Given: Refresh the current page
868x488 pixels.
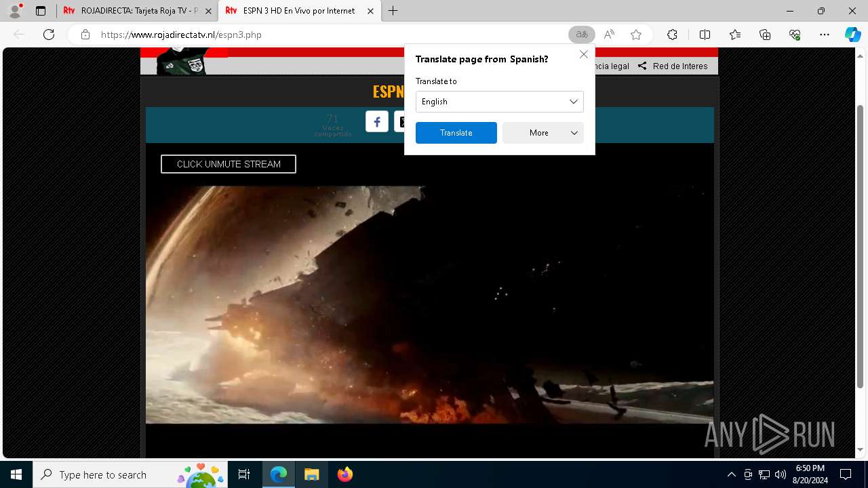Looking at the screenshot, I should point(49,35).
